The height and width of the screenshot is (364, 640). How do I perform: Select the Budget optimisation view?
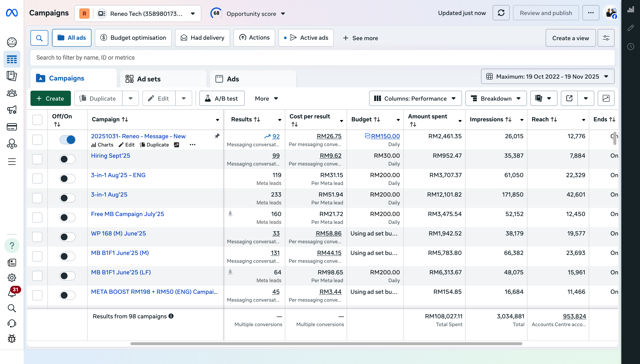click(133, 38)
